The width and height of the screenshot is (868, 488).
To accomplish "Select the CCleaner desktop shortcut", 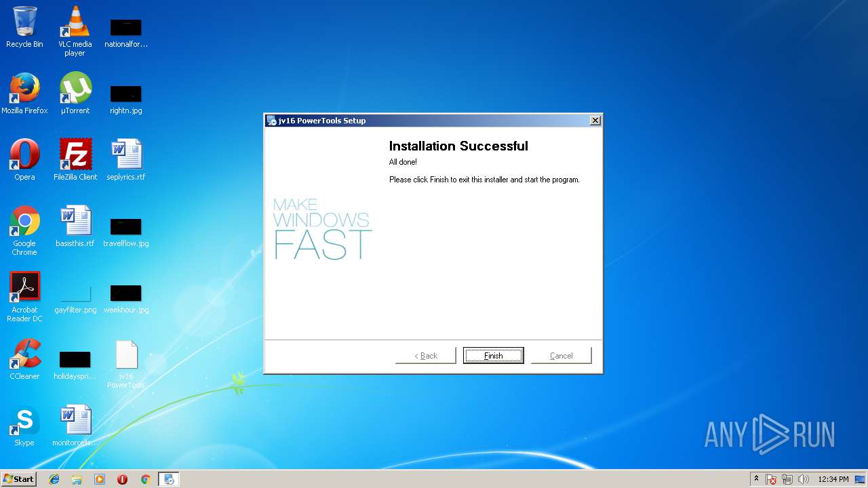I will (24, 360).
